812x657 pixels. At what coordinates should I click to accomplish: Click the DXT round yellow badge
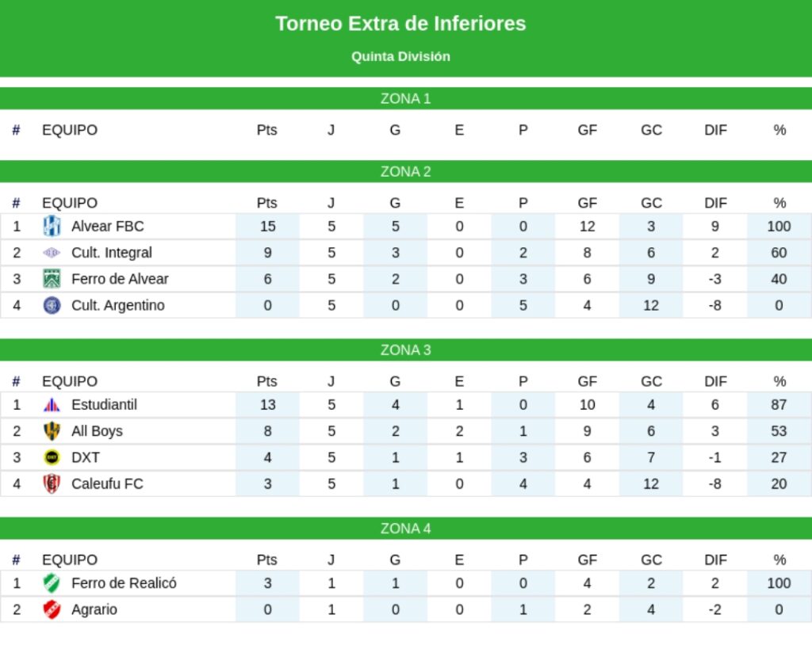point(52,457)
